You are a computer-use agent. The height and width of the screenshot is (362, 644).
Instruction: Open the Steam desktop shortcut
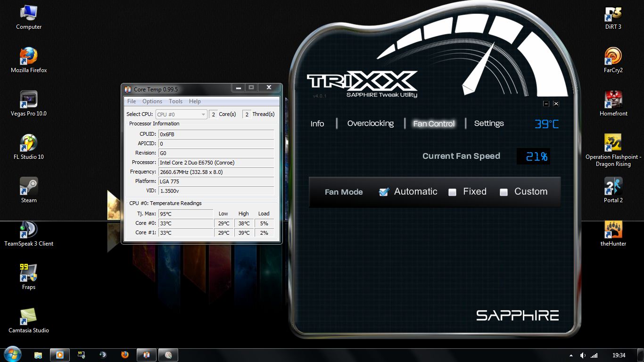click(x=29, y=191)
